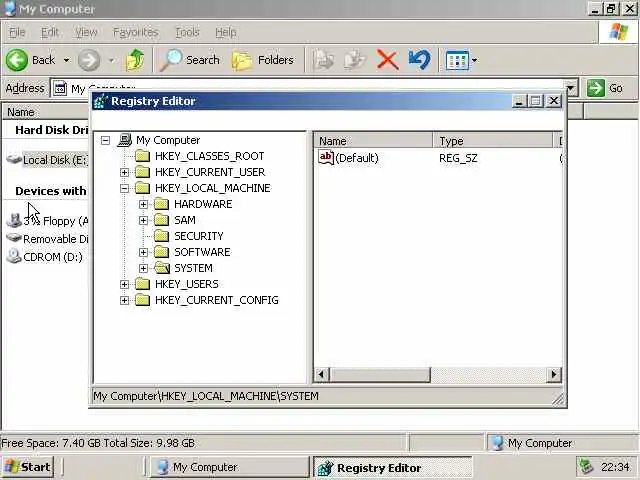The height and width of the screenshot is (480, 640).
Task: Open Search in My Computer toolbar
Action: click(190, 60)
